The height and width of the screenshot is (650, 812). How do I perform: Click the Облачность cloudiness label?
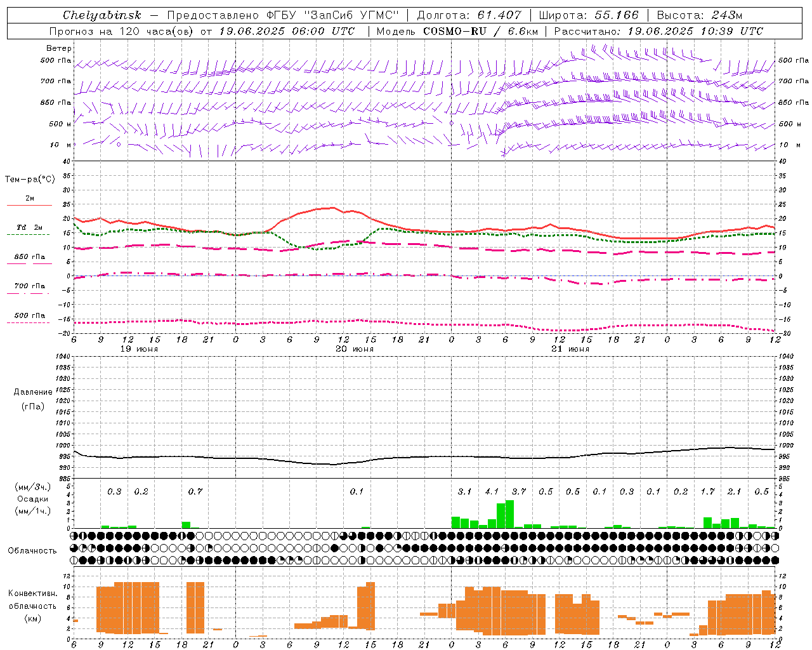[x=32, y=550]
